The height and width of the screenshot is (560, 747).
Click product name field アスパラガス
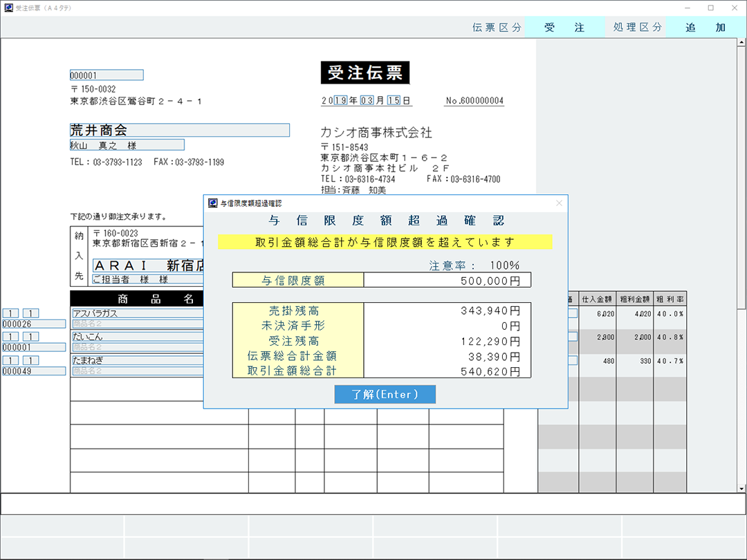[x=138, y=313]
